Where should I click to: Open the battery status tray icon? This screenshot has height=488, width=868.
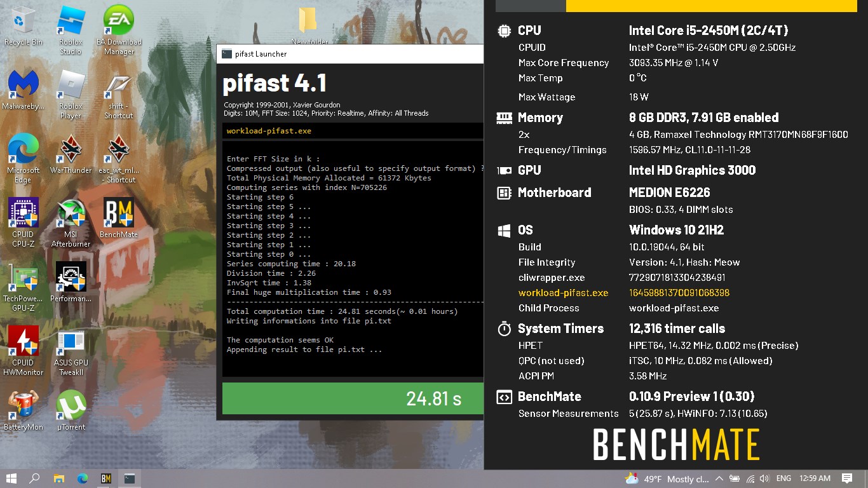(735, 478)
